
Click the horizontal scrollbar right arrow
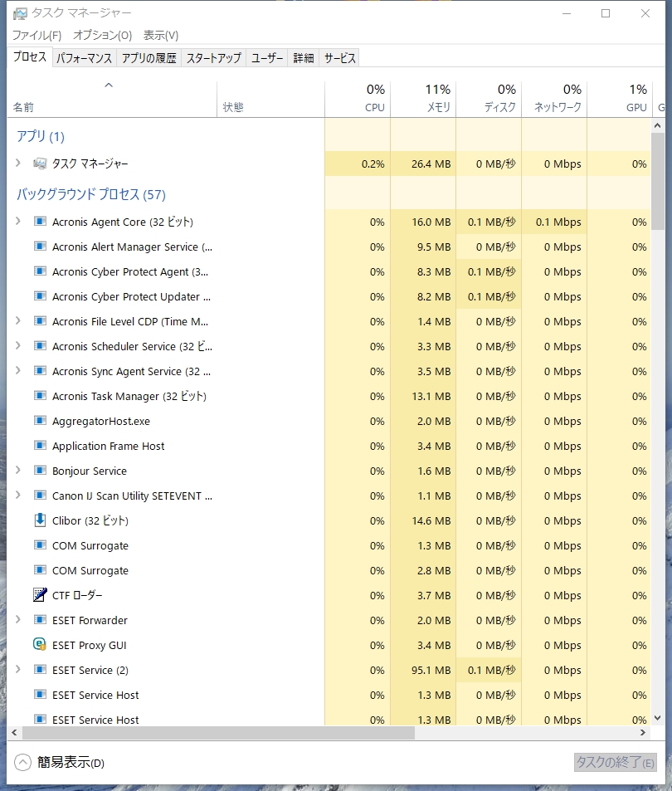[643, 732]
